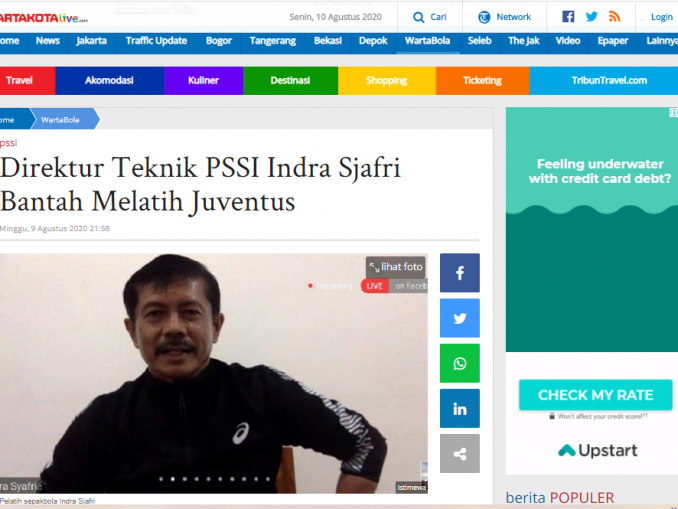
Task: Click the CHECK MY RATE button
Action: click(x=595, y=395)
